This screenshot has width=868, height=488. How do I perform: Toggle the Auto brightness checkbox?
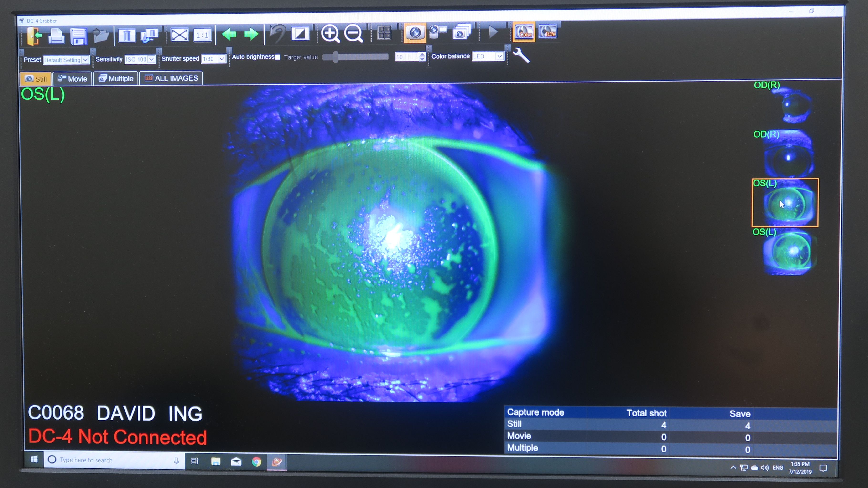coord(277,57)
